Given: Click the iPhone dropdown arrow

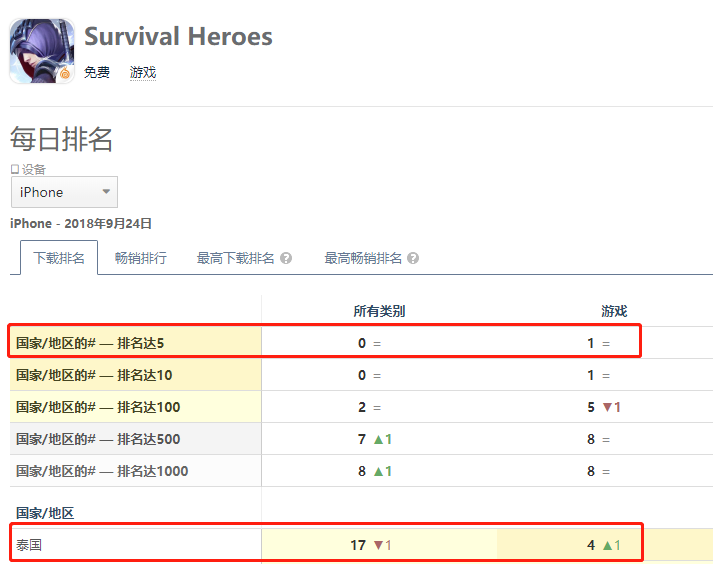Looking at the screenshot, I should pos(106,191).
